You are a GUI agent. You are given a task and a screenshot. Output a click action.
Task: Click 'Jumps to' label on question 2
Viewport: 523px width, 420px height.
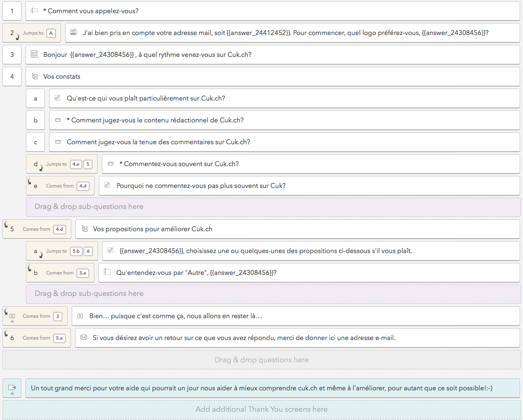tap(33, 33)
